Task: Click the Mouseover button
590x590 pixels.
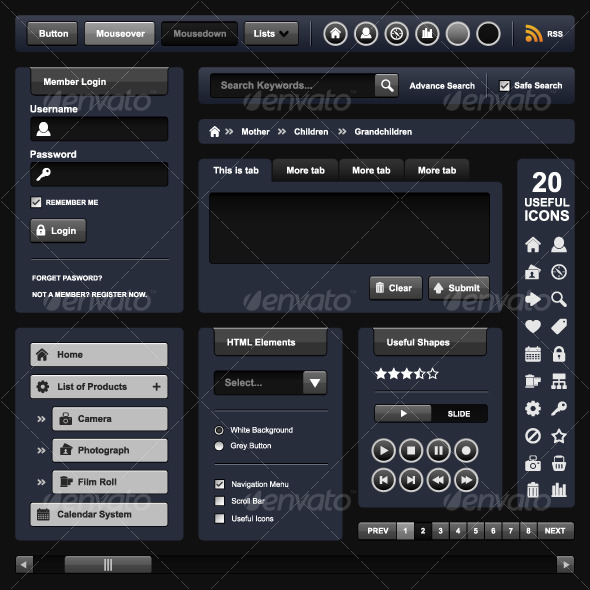Action: point(120,33)
